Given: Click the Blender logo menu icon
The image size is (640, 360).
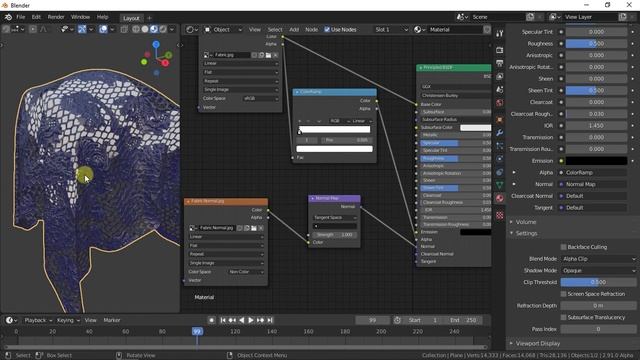Looking at the screenshot, I should click(8, 17).
